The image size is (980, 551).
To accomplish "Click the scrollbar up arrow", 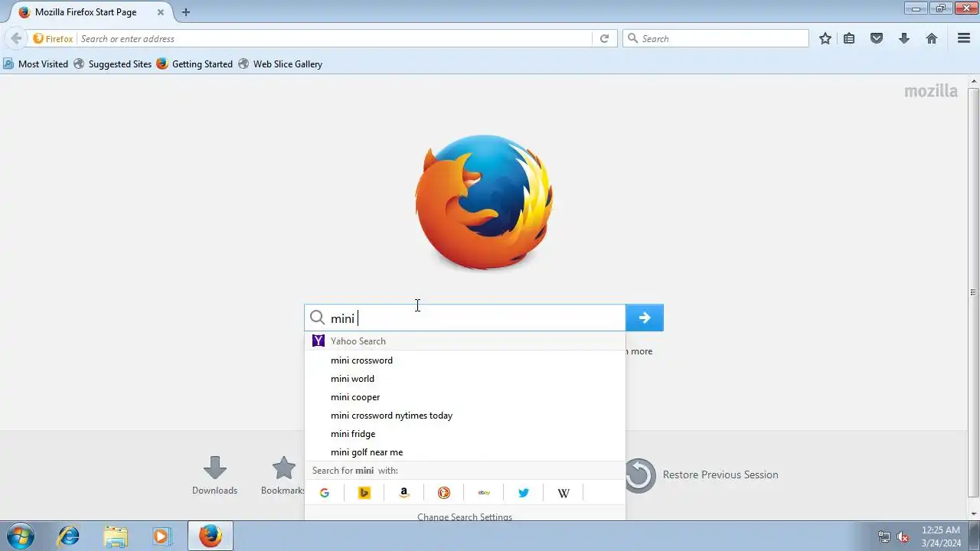I will pyautogui.click(x=974, y=80).
